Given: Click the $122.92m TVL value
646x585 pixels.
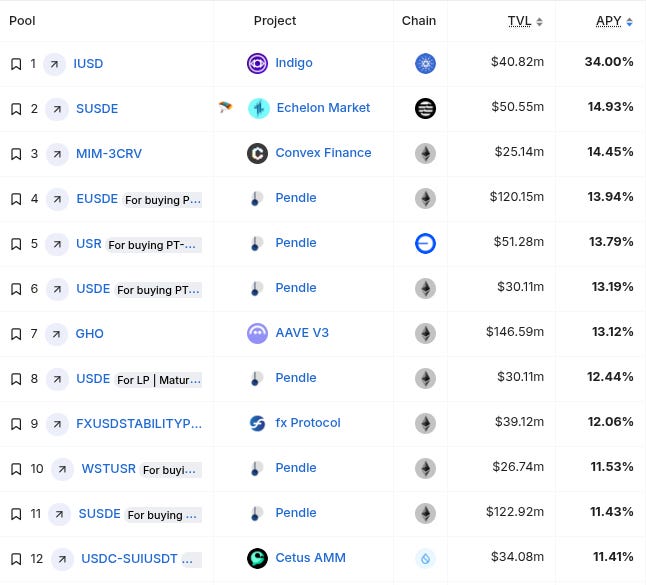Looking at the screenshot, I should pos(515,512).
